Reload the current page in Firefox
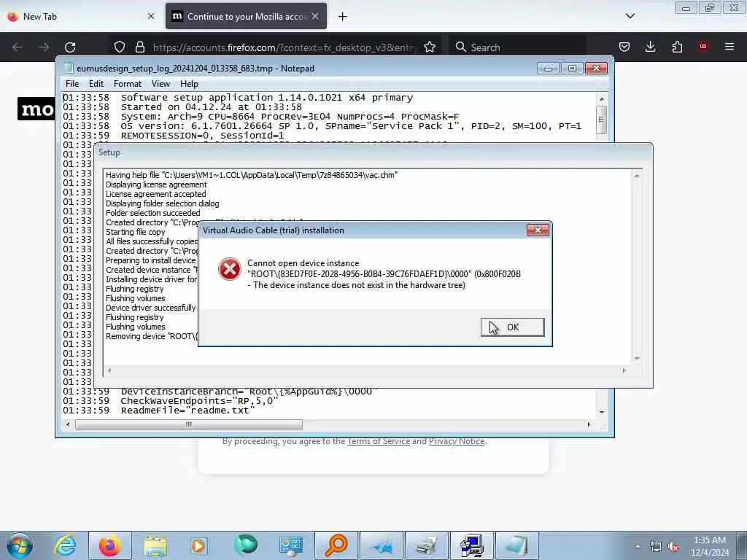 click(70, 47)
